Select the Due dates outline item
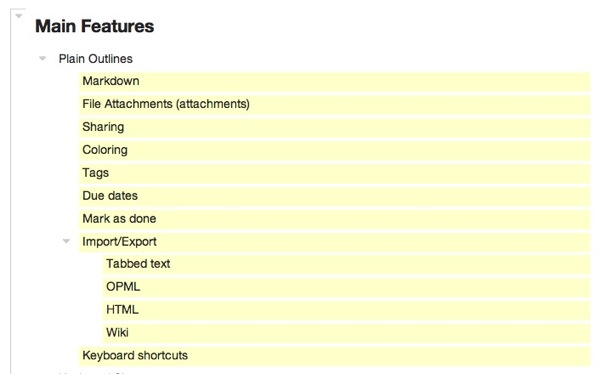This screenshot has height=374, width=600. pos(110,196)
